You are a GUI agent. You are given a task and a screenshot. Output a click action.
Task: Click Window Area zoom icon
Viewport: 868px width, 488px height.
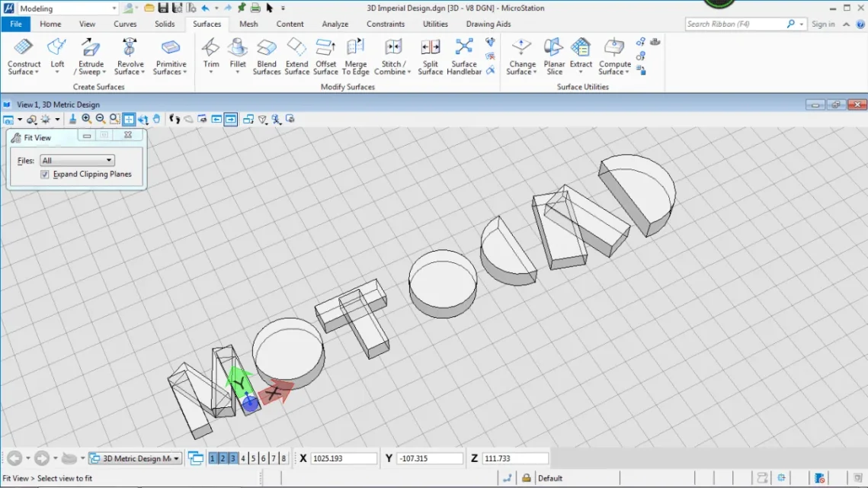click(x=114, y=119)
